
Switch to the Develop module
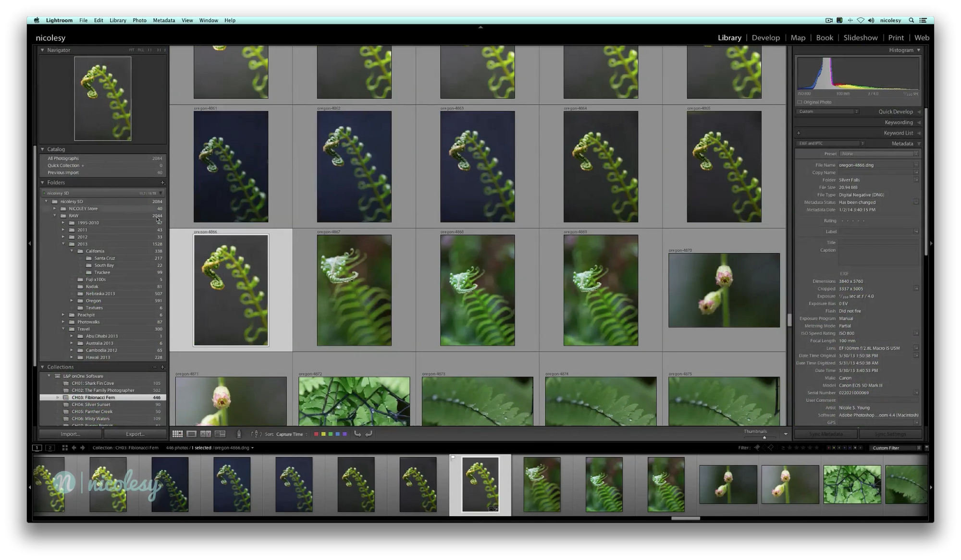tap(765, 37)
